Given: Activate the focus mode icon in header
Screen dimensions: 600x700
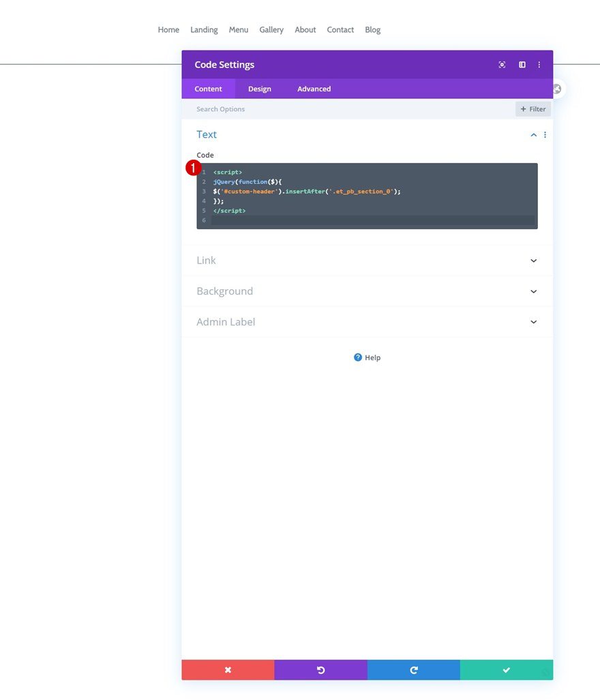Looking at the screenshot, I should tap(502, 64).
